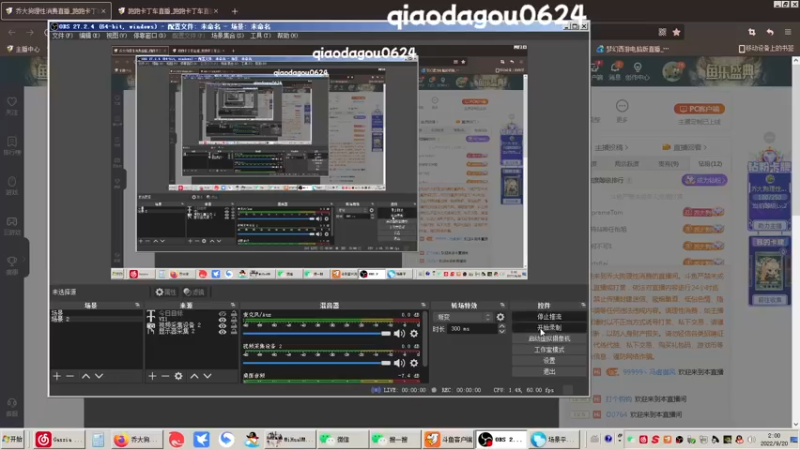Open the new browser tab plus button
The height and width of the screenshot is (450, 800).
235,11
